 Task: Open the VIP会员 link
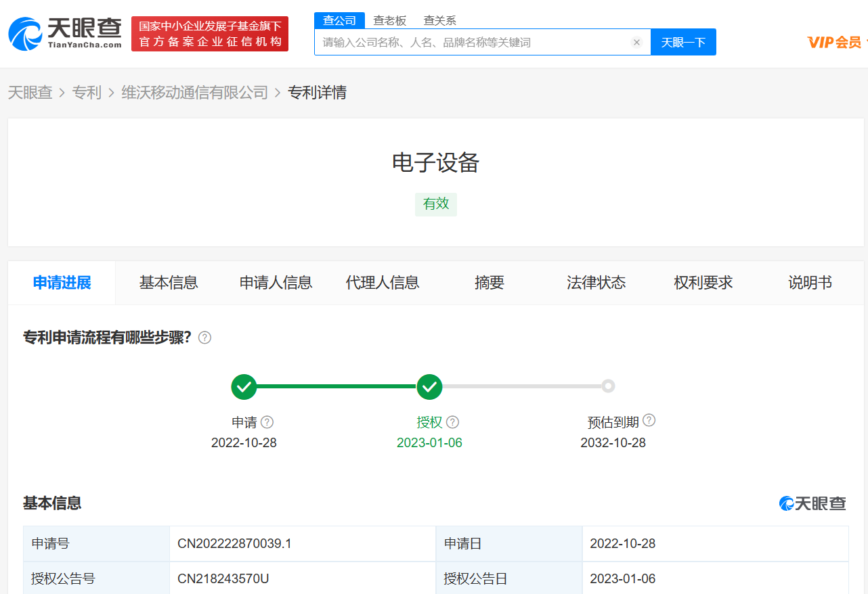pyautogui.click(x=835, y=42)
